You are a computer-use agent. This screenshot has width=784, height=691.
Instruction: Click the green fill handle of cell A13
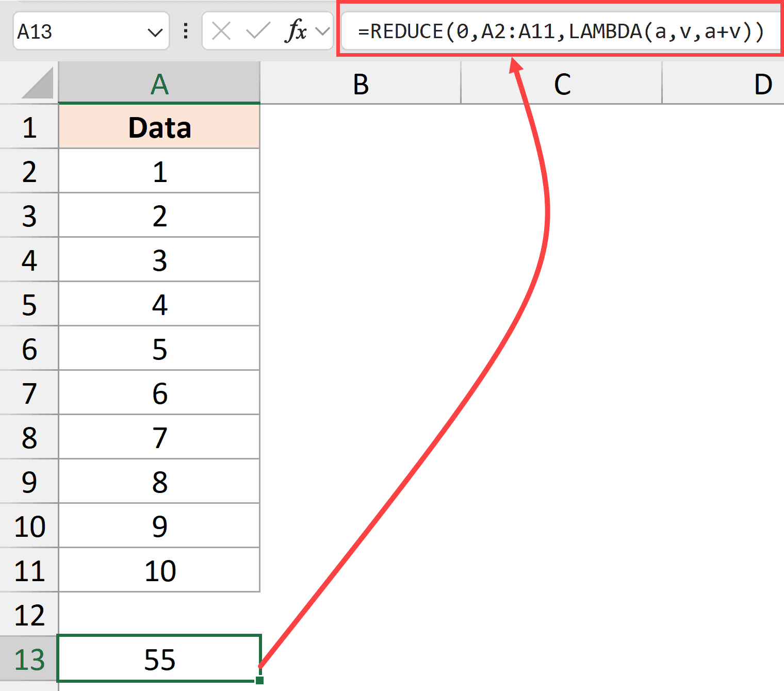(260, 681)
